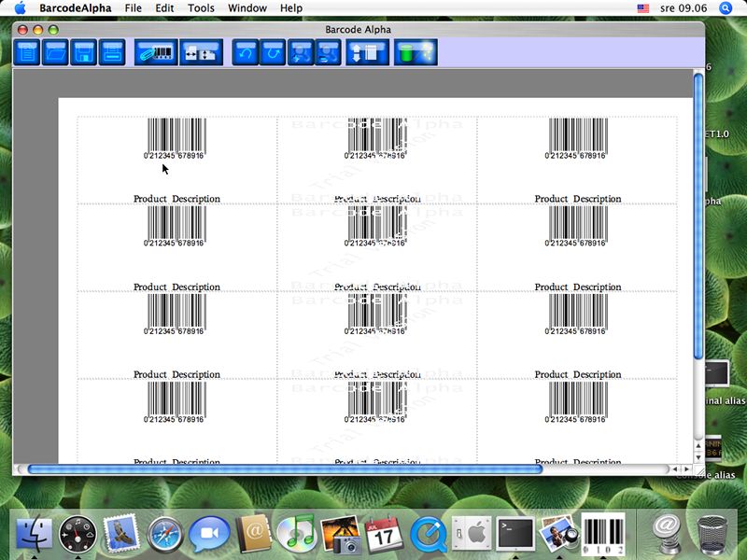
Task: Click the US flag input menu
Action: (x=643, y=8)
